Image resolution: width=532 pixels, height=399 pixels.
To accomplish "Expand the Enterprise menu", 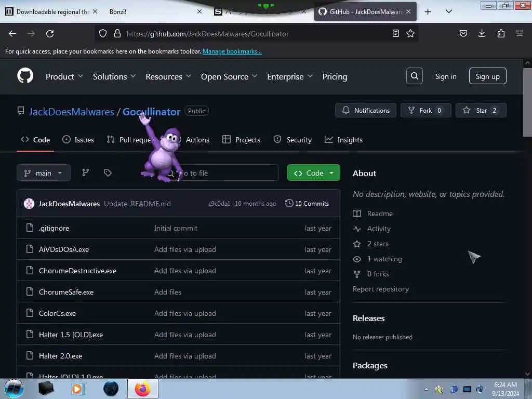I will pos(290,77).
